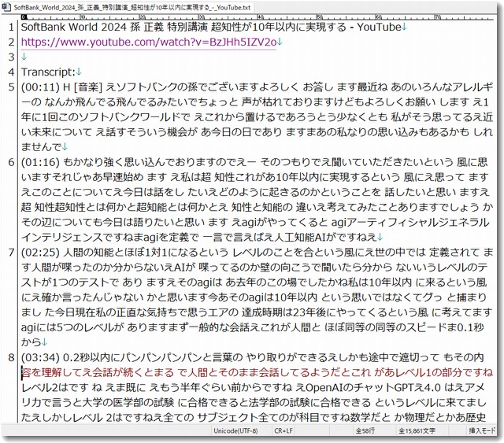The width and height of the screenshot is (504, 443).
Task: Click the 全15,861文字 character count status entry
Action: pyautogui.click(x=417, y=430)
